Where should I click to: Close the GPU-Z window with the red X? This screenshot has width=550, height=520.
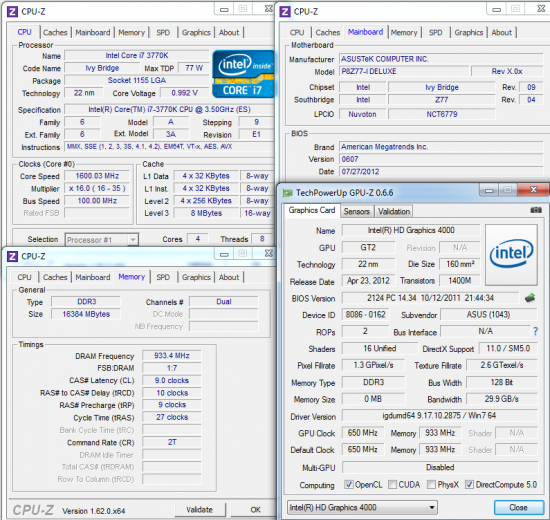click(534, 190)
